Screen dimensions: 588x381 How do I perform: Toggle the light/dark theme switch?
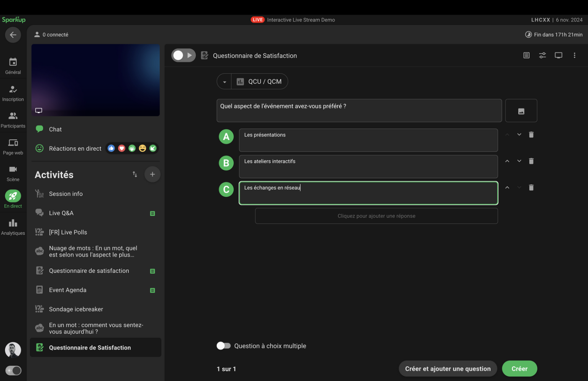point(13,370)
